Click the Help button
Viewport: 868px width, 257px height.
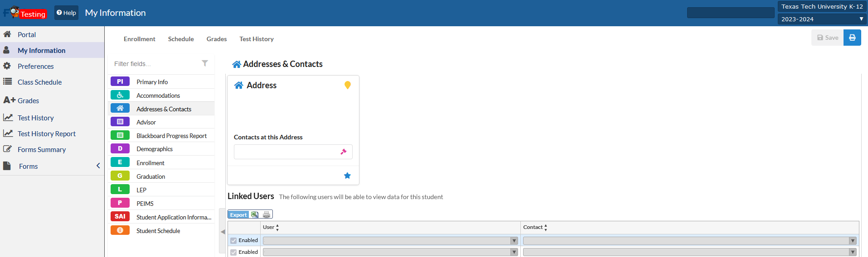click(x=66, y=13)
